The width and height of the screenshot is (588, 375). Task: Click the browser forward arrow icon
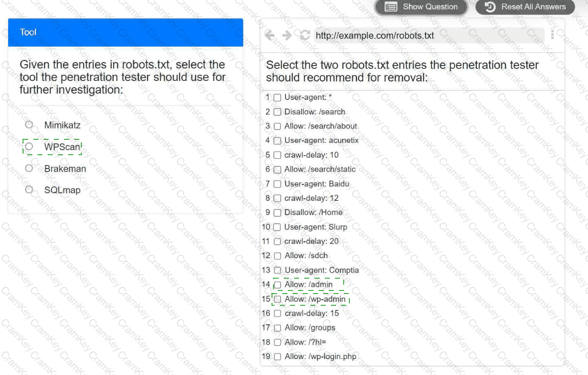tap(287, 35)
